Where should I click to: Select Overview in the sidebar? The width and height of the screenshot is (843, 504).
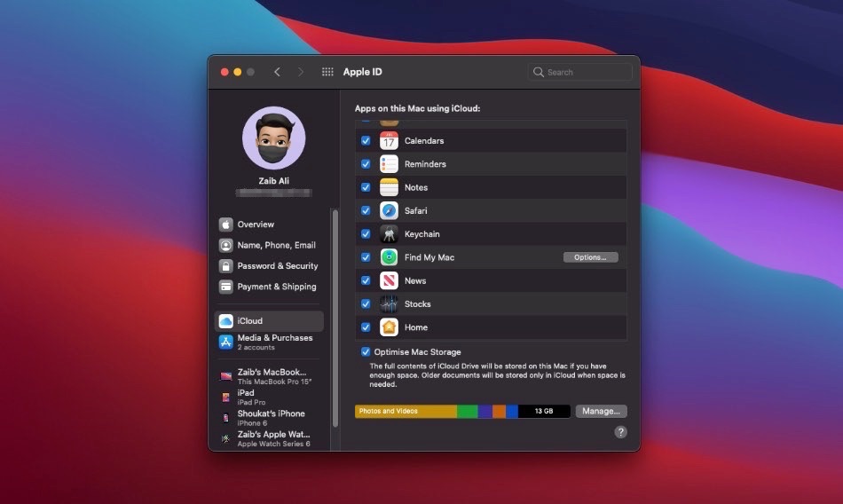(269, 224)
